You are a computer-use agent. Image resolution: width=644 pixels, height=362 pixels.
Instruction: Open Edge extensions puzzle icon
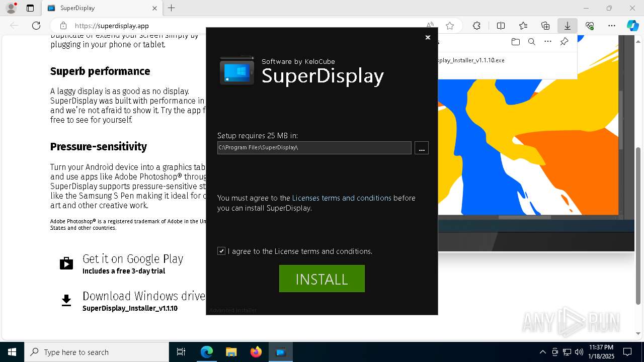click(x=476, y=26)
